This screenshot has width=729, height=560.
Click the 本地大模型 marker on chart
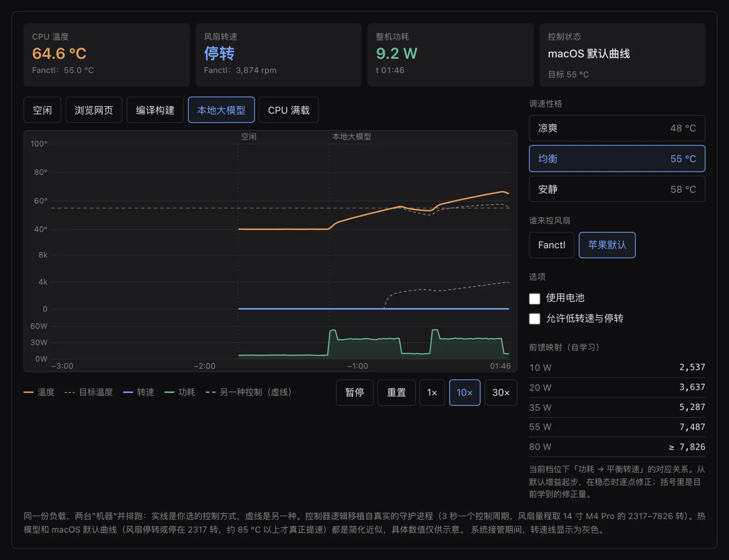[351, 137]
